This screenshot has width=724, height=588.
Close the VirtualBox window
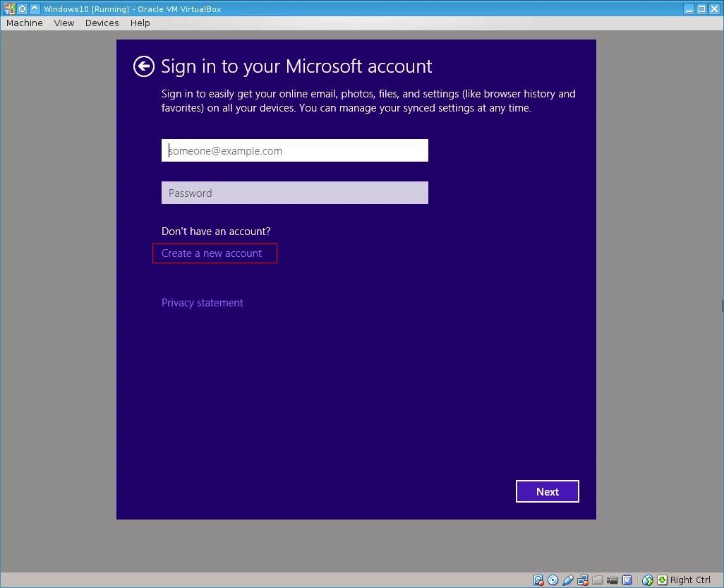714,8
